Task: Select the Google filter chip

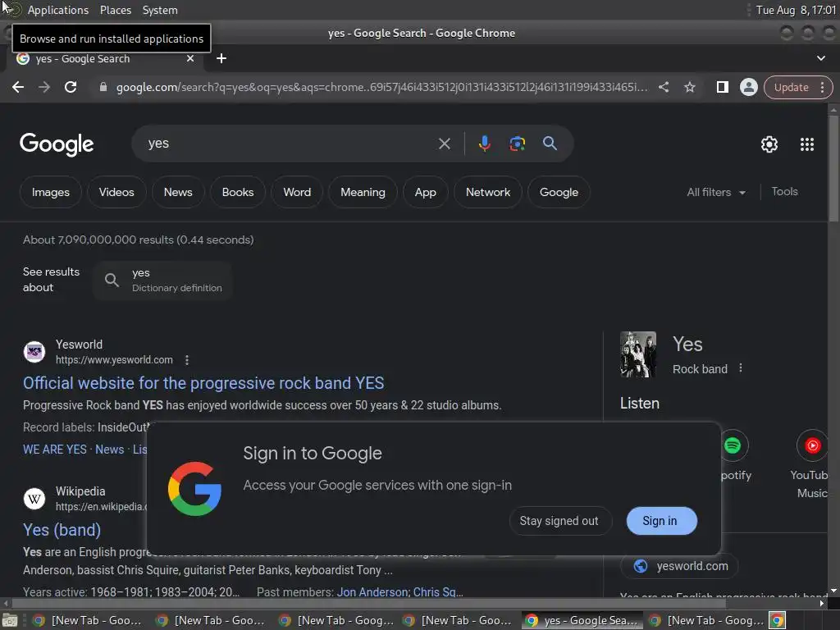Action: tap(559, 192)
